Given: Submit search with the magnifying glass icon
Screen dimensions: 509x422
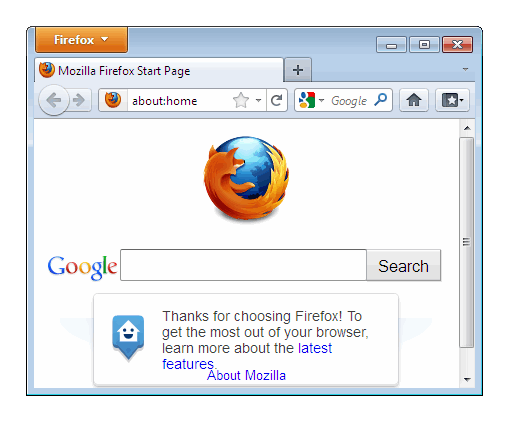Looking at the screenshot, I should [x=381, y=100].
